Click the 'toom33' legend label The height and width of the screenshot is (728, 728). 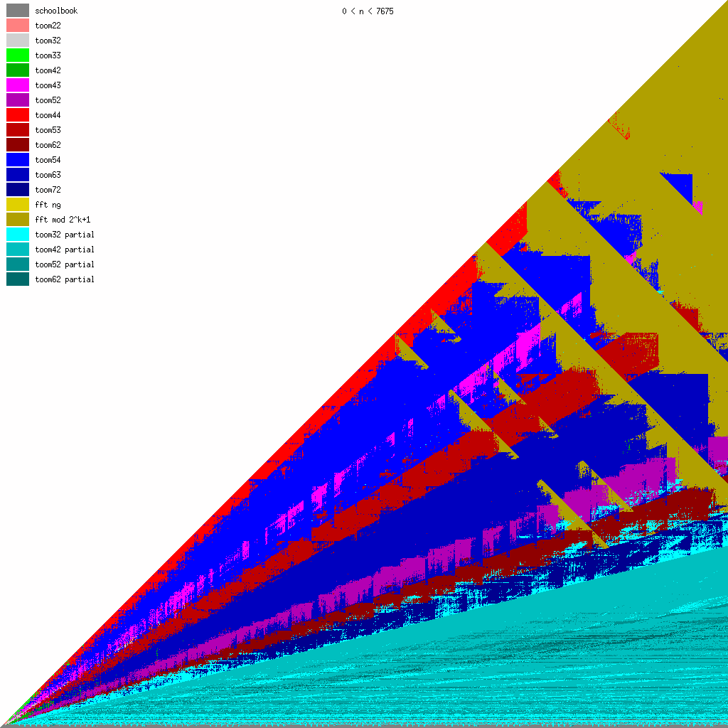[48, 55]
